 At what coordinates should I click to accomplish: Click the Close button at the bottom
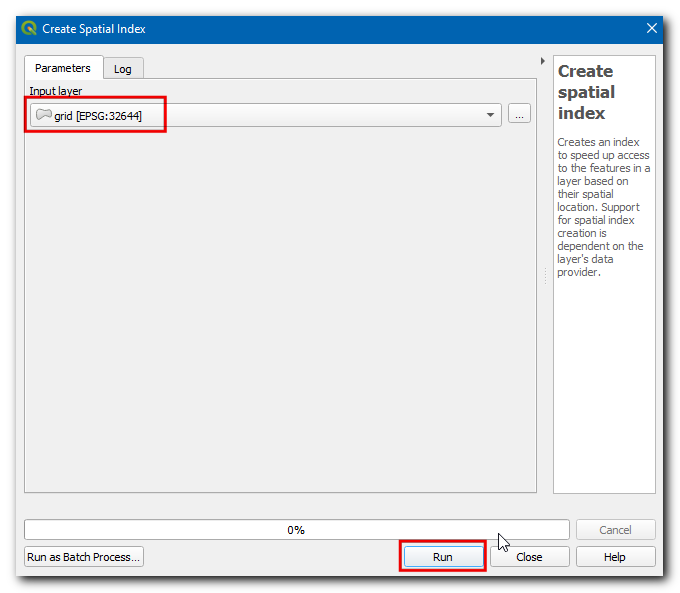click(x=529, y=557)
